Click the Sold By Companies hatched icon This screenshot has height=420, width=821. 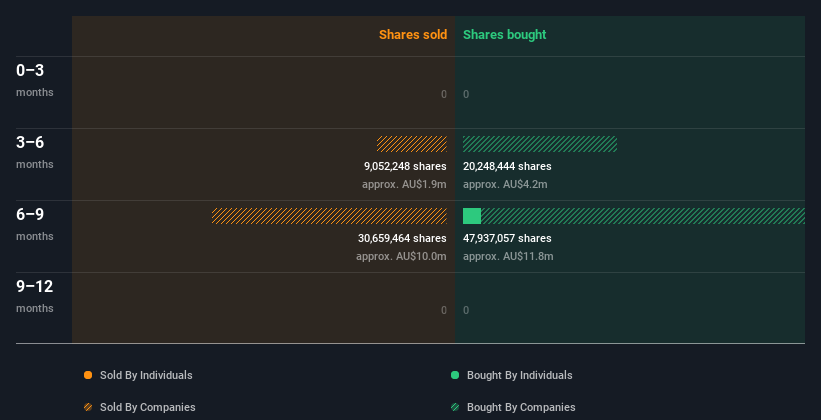(88, 407)
